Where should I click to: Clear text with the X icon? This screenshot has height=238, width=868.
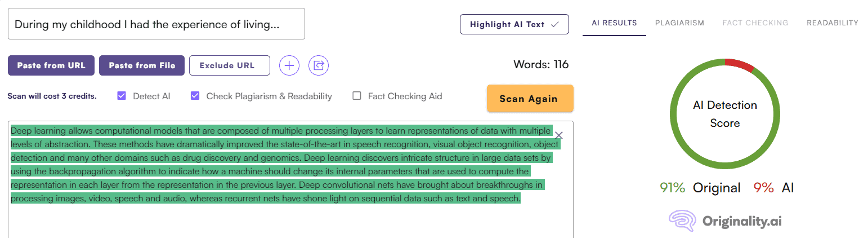pos(559,135)
